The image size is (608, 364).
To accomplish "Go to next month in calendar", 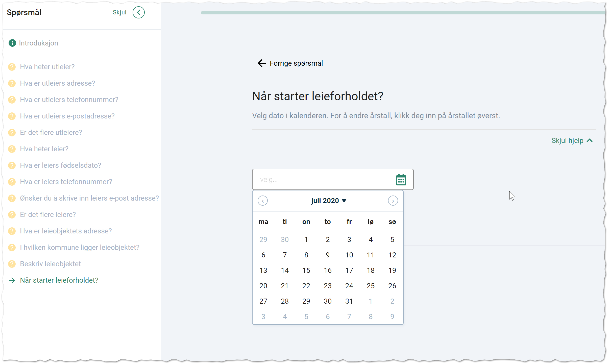I will click(x=393, y=201).
